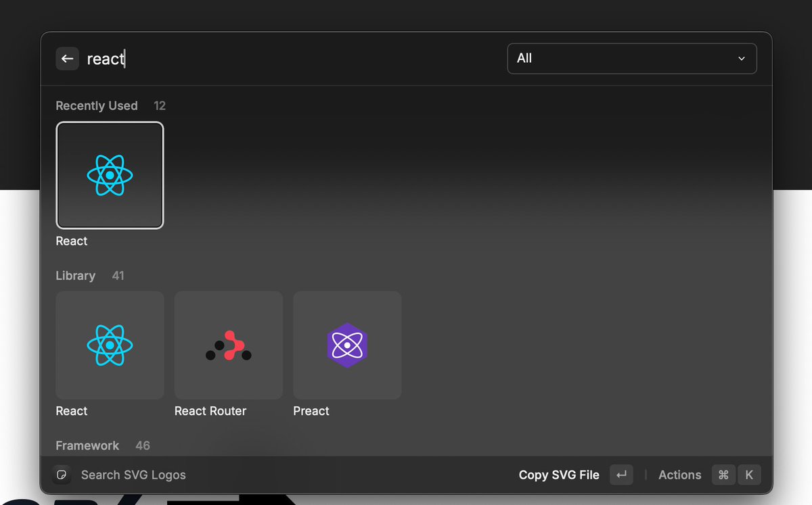812x505 pixels.
Task: Click the Library count '41'
Action: coord(118,276)
